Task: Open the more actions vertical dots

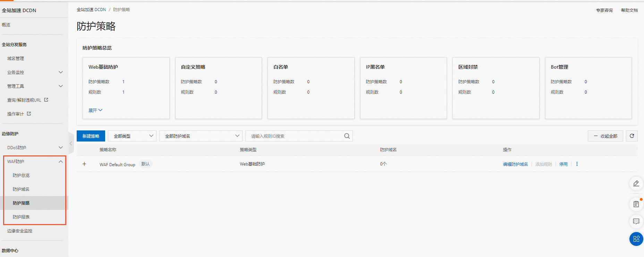Action: (x=577, y=164)
